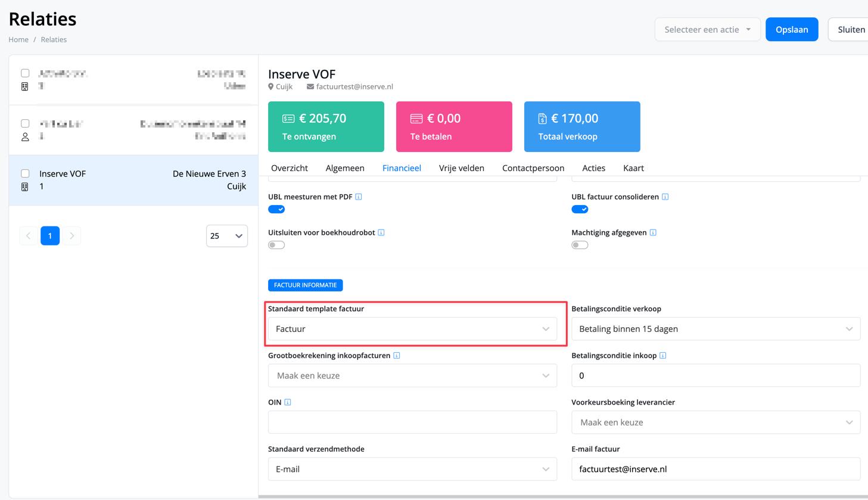Image resolution: width=868 pixels, height=500 pixels.
Task: Click the next page arrow in pagination
Action: [x=72, y=236]
